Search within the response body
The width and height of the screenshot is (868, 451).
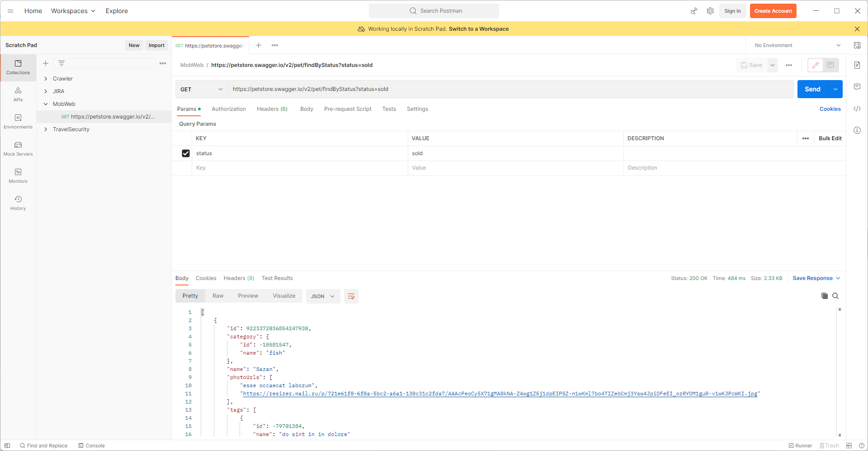[835, 296]
